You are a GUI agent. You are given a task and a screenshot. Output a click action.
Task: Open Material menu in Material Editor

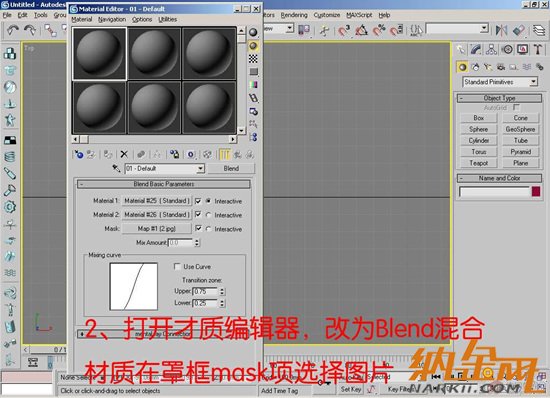click(82, 19)
